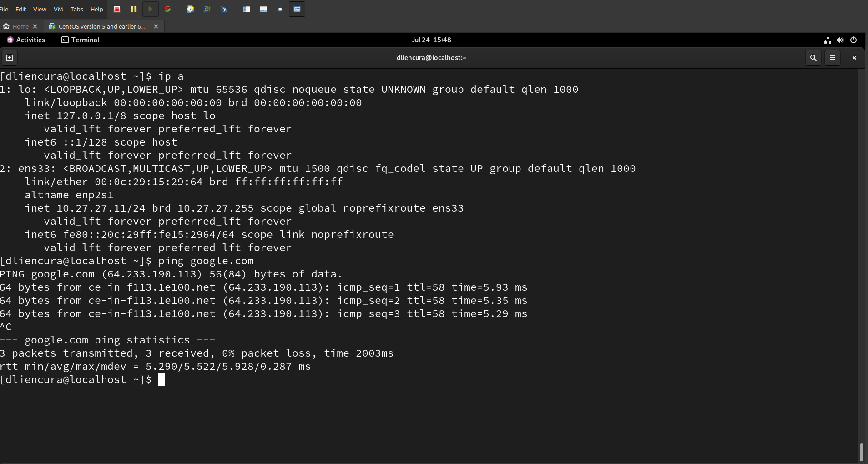Toggle the thumbnail bar view icon
The height and width of the screenshot is (464, 868).
click(263, 9)
